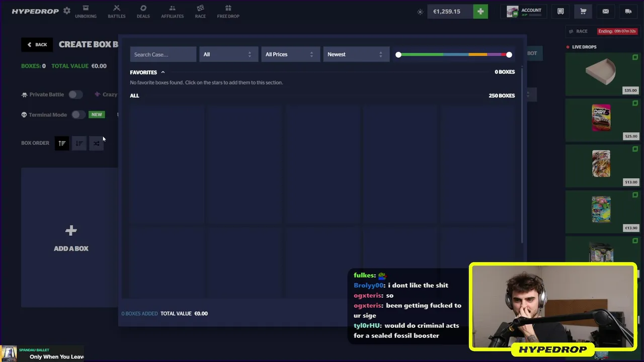Click the Private Battle hat icon
The width and height of the screenshot is (644, 362).
(x=24, y=95)
